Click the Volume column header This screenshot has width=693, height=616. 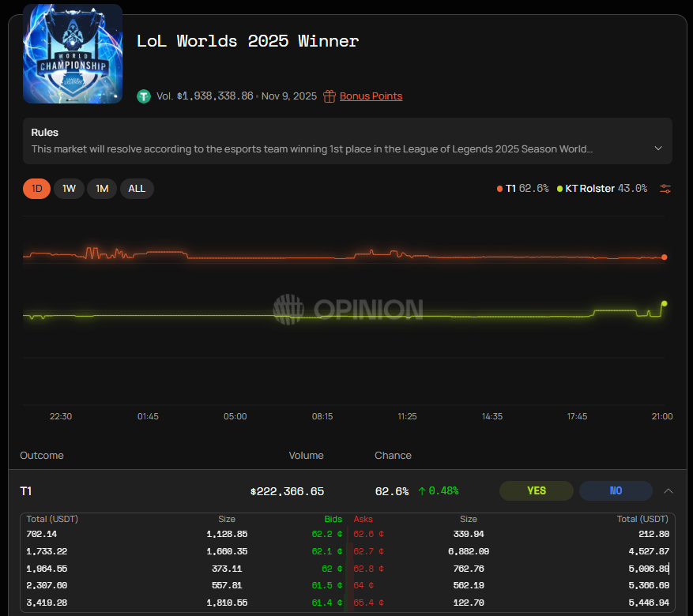tap(306, 455)
